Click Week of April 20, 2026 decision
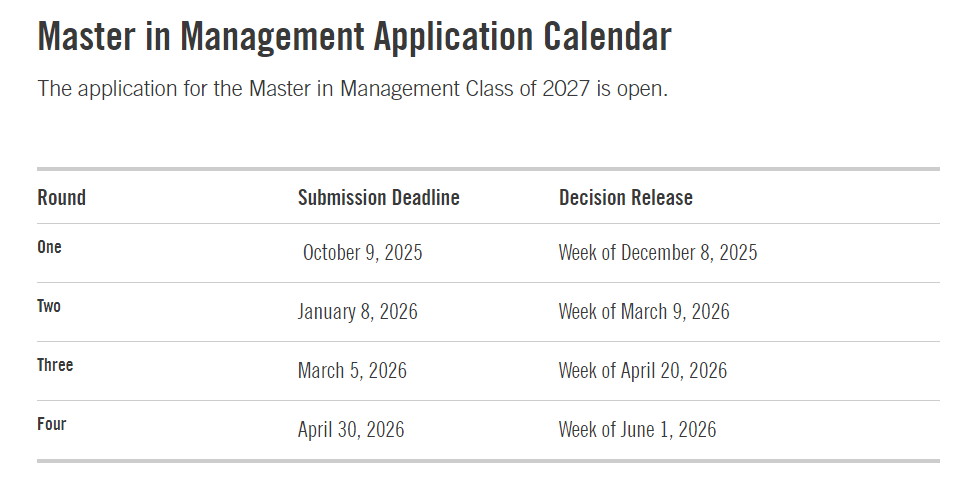This screenshot has width=973, height=489. click(642, 371)
